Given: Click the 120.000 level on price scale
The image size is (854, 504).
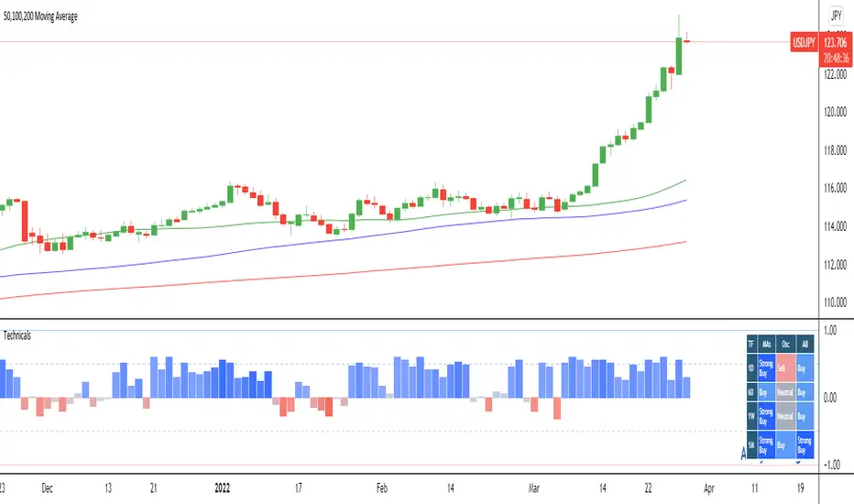Looking at the screenshot, I should tap(836, 112).
